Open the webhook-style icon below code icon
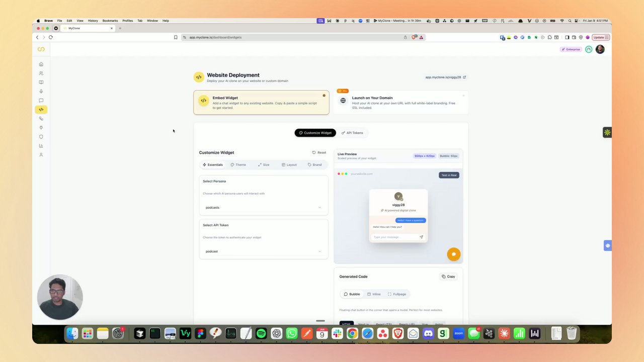 (41, 119)
